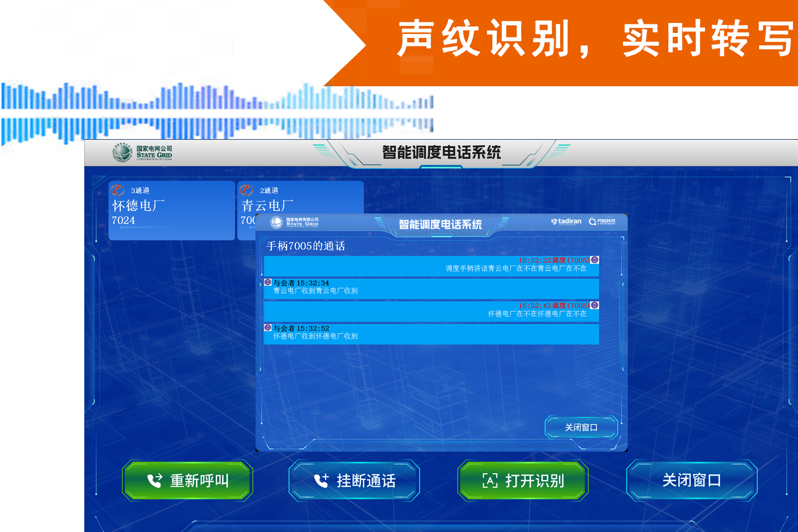
Task: Select the transcript line 青云电厂收到青云电厂收到
Action: pyautogui.click(x=315, y=291)
